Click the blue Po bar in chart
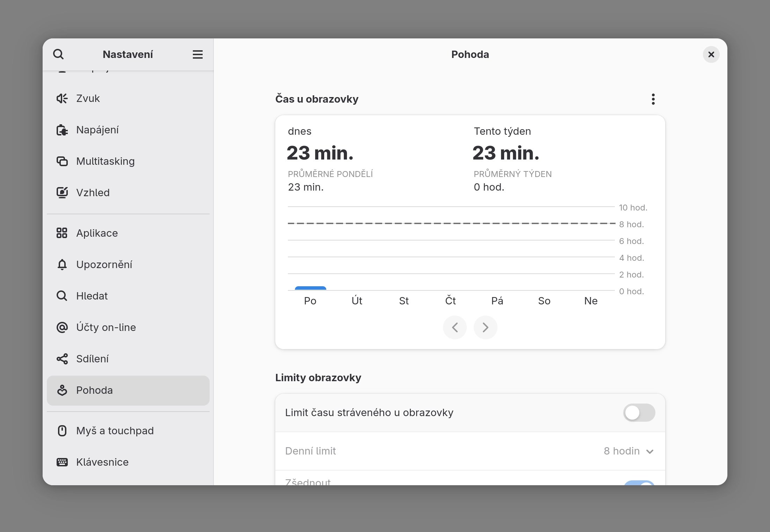This screenshot has width=770, height=532. [x=310, y=288]
